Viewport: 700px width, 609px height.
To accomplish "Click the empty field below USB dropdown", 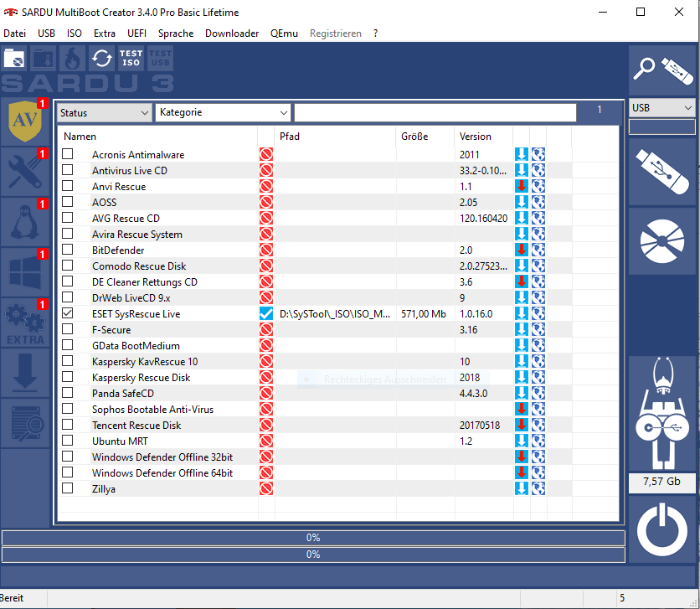I will [x=662, y=126].
